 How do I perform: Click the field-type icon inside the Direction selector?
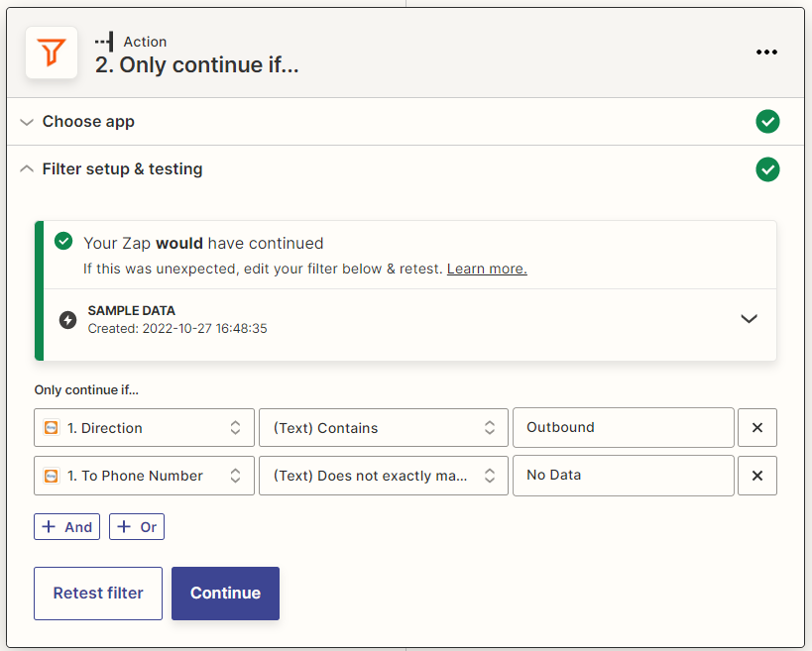coord(51,427)
